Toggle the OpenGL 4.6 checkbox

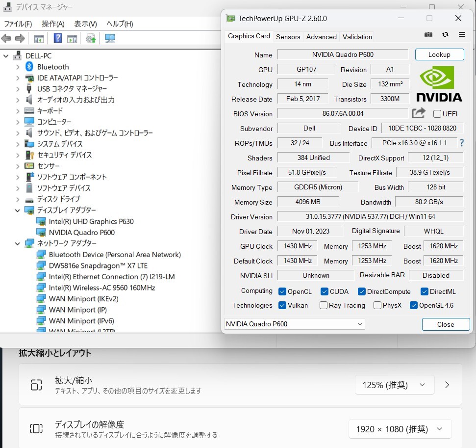point(413,305)
